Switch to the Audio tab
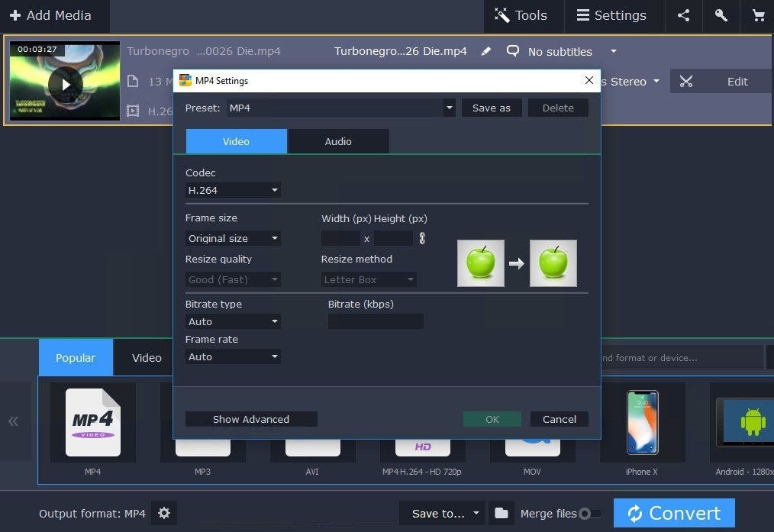Screen dimensions: 774x532 pos(338,141)
